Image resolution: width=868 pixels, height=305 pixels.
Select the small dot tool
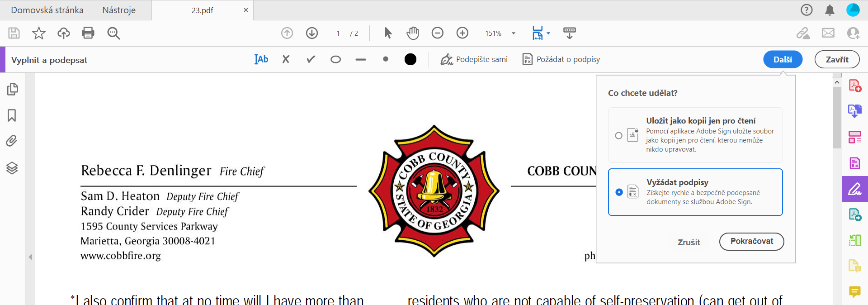(x=386, y=59)
